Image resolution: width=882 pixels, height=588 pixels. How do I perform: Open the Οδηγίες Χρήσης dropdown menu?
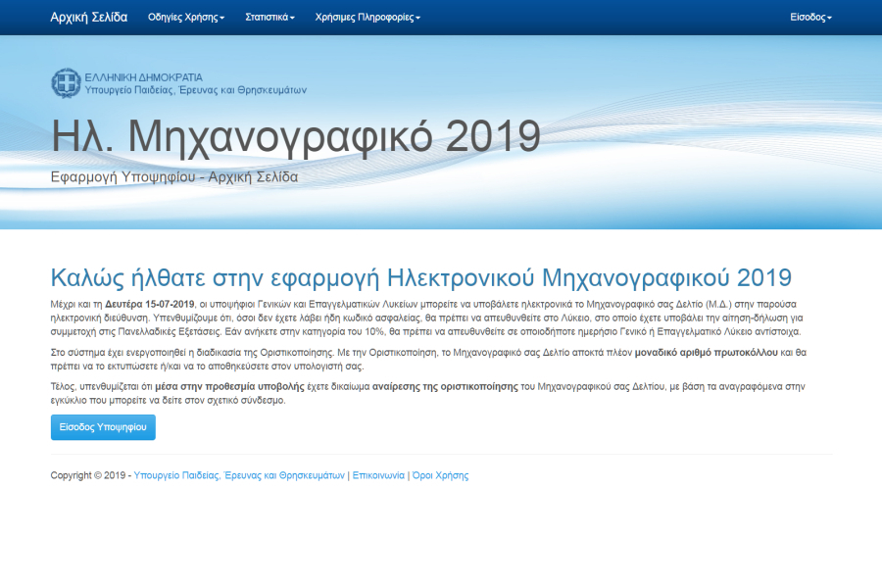186,18
